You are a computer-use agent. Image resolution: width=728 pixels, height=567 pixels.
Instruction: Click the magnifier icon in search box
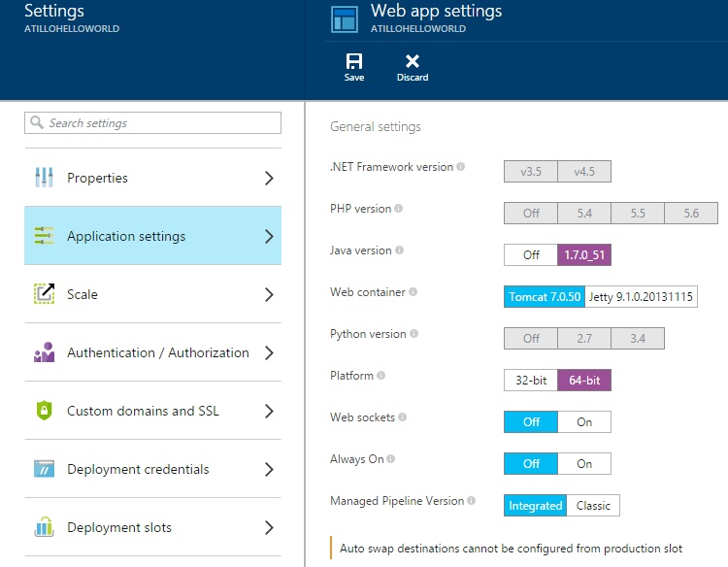coord(37,122)
